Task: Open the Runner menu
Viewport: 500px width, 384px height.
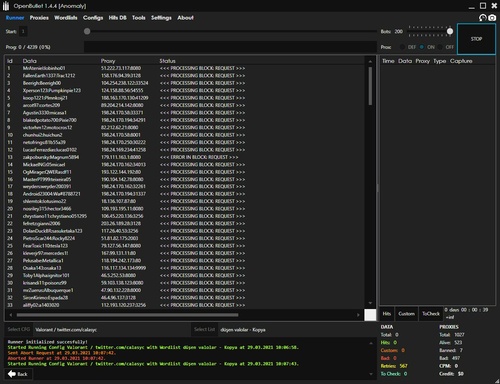Action: coord(15,18)
